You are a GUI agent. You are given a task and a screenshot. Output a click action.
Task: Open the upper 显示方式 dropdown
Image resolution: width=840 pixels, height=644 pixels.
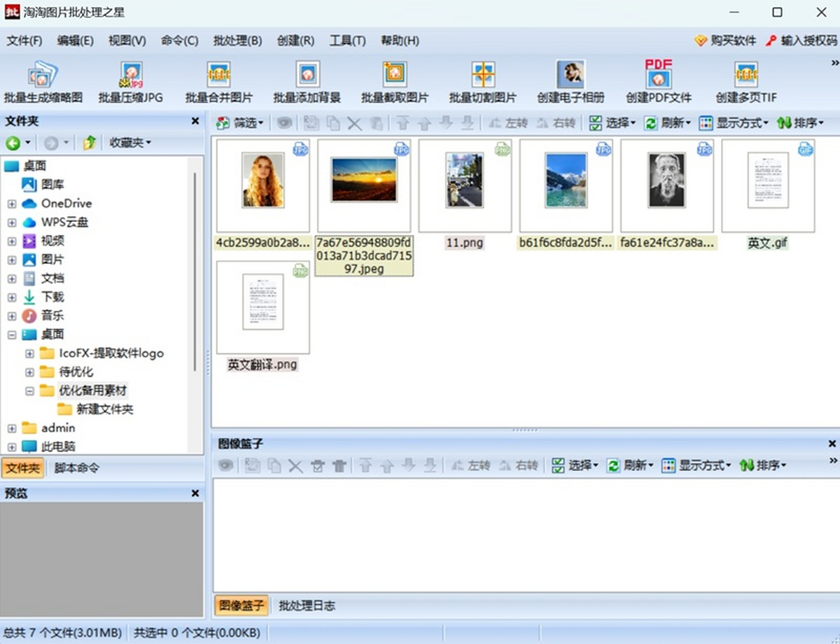(734, 123)
